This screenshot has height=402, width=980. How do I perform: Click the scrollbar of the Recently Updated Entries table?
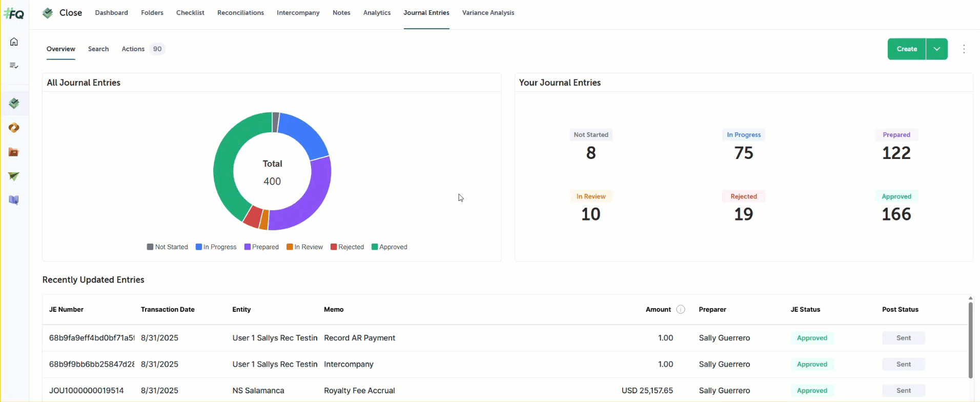[x=970, y=338]
